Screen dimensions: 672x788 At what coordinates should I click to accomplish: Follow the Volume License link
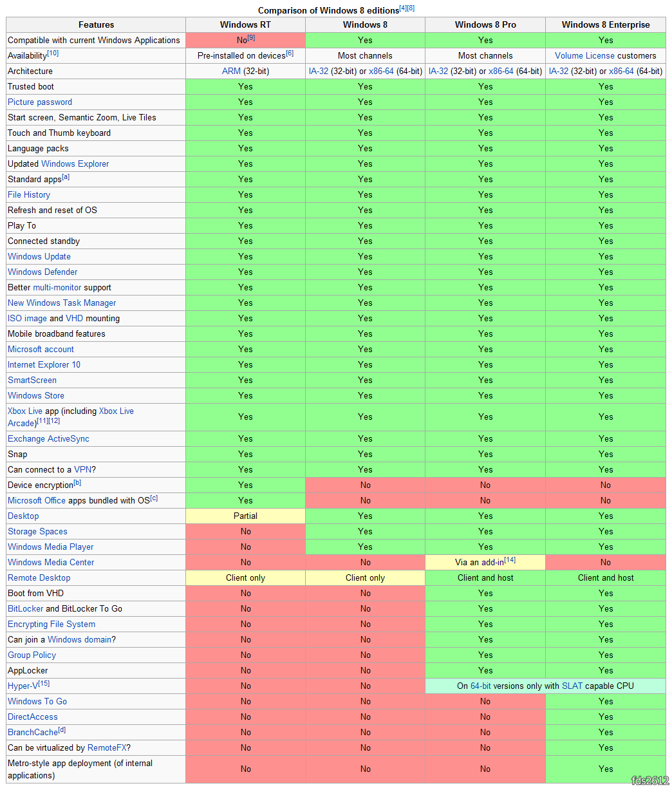click(584, 55)
